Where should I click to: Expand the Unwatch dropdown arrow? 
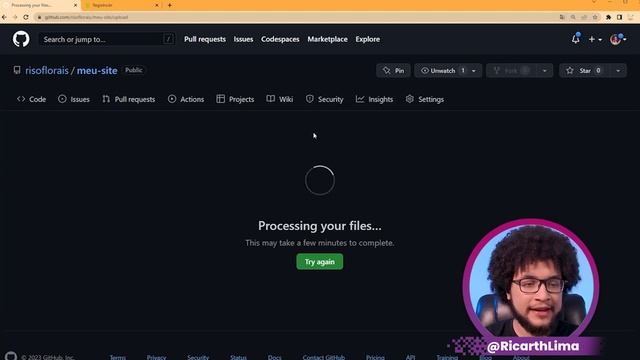pos(474,71)
